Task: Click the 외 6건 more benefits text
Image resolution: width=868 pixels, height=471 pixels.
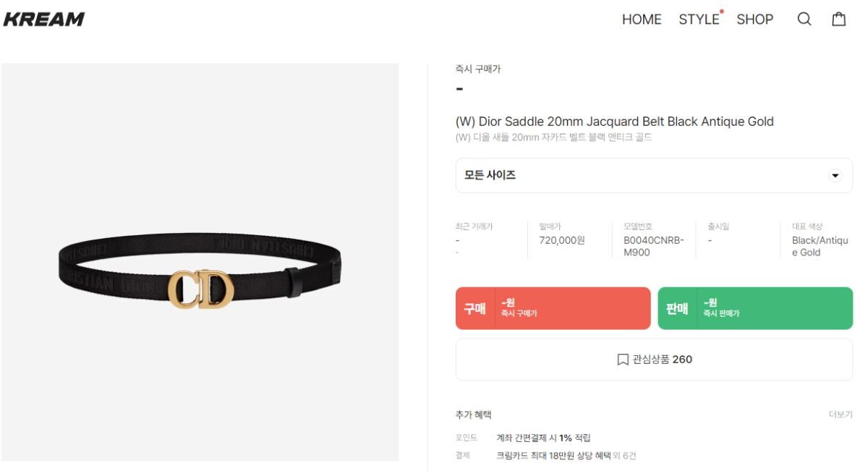Action: (625, 456)
